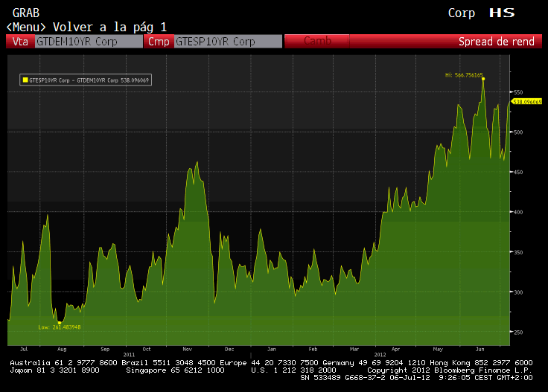This screenshot has height=392, width=548.
Task: Click the Singapore 65 6212 1000 contact
Action: [x=175, y=370]
